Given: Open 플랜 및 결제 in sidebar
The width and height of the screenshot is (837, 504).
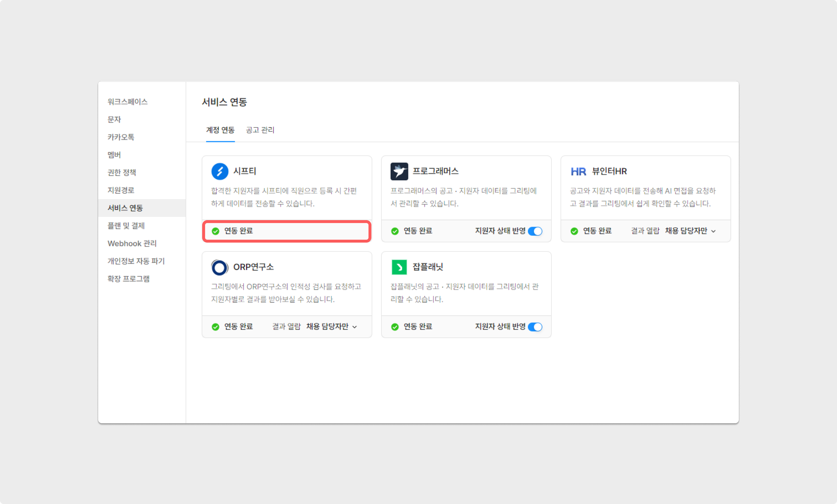Looking at the screenshot, I should 126,226.
